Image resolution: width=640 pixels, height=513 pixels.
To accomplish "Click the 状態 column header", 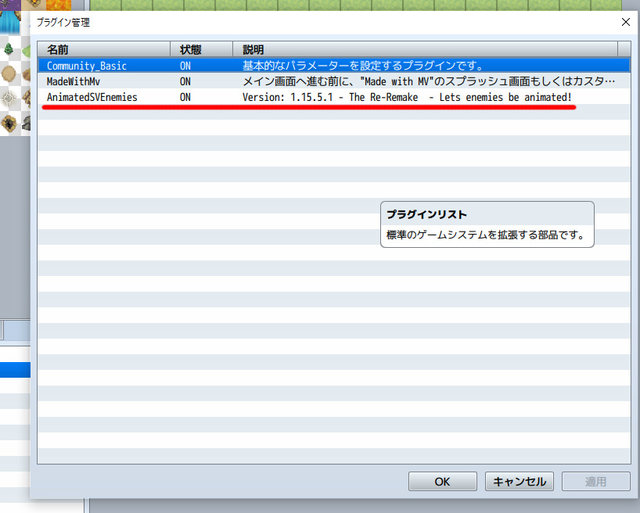I will [202, 49].
